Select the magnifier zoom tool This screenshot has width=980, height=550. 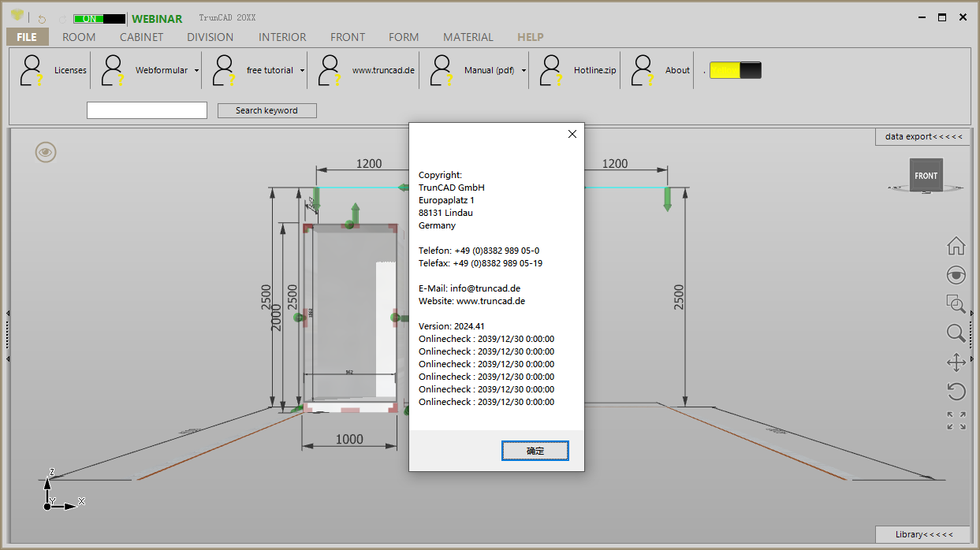pos(956,333)
